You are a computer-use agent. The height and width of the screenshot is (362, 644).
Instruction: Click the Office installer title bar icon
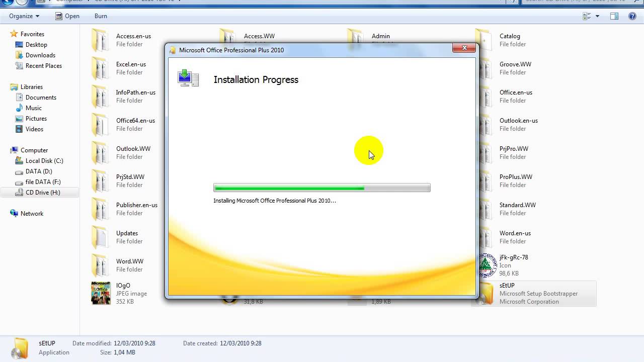[173, 50]
